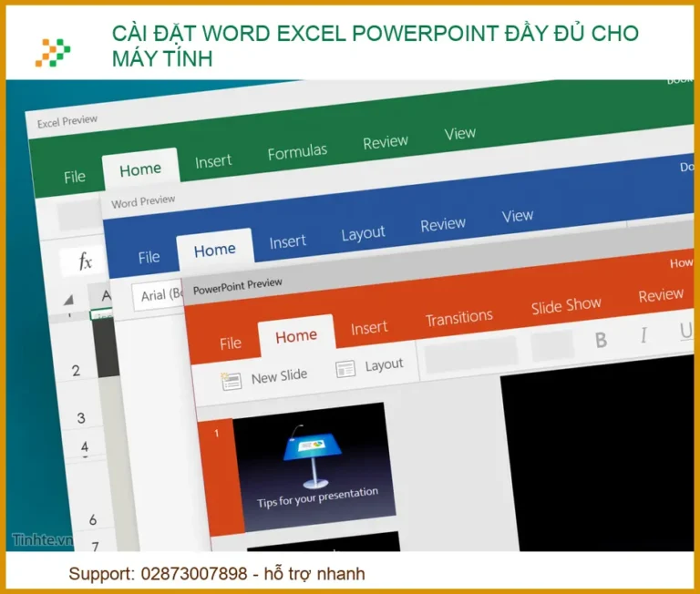Viewport: 700px width, 594px height.
Task: Click the slide number 1 marker
Action: pos(216,434)
